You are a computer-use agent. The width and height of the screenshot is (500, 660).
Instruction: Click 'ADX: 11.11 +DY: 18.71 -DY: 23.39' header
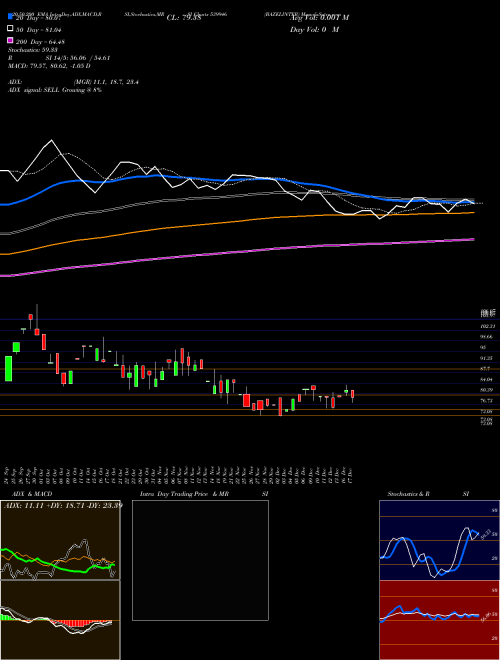pos(63,505)
